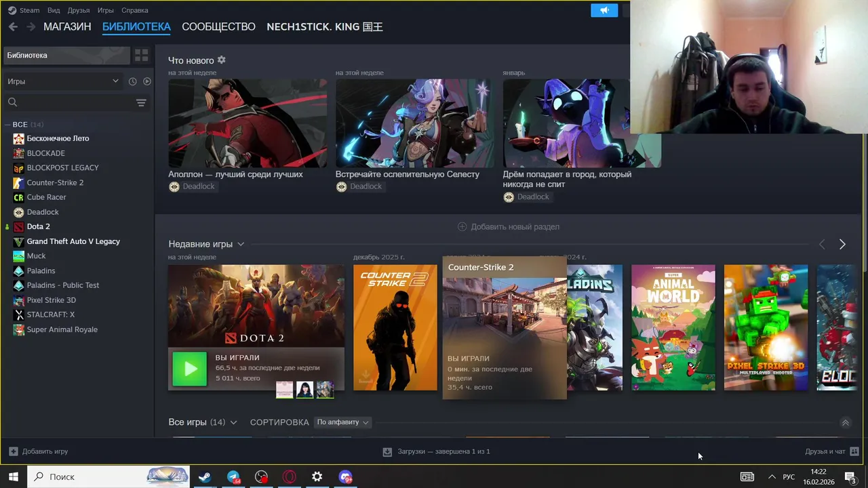Open Справка menu

tap(135, 10)
